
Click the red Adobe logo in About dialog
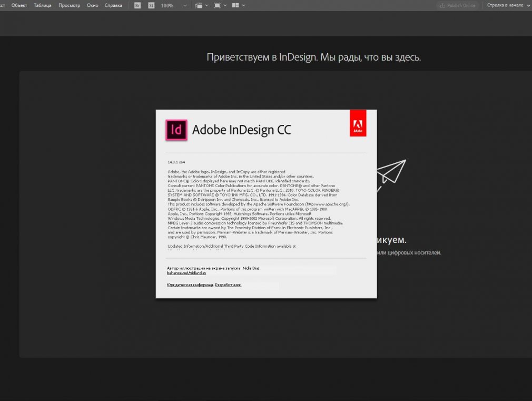(x=358, y=123)
